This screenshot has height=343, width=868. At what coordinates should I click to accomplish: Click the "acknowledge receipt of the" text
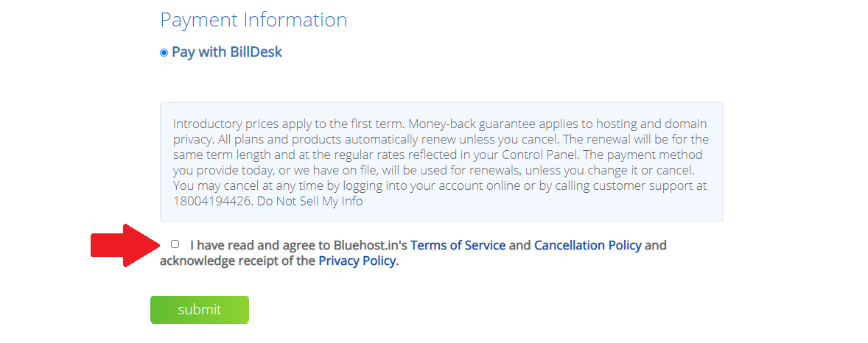point(237,261)
